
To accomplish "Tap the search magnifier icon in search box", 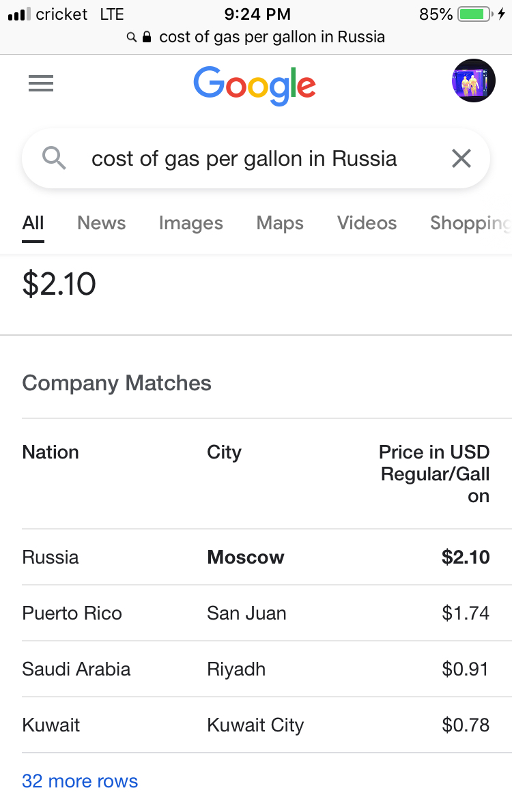I will click(54, 158).
